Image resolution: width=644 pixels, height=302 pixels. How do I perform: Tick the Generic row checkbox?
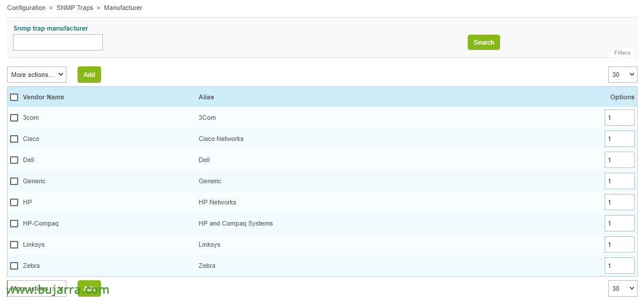coord(14,181)
